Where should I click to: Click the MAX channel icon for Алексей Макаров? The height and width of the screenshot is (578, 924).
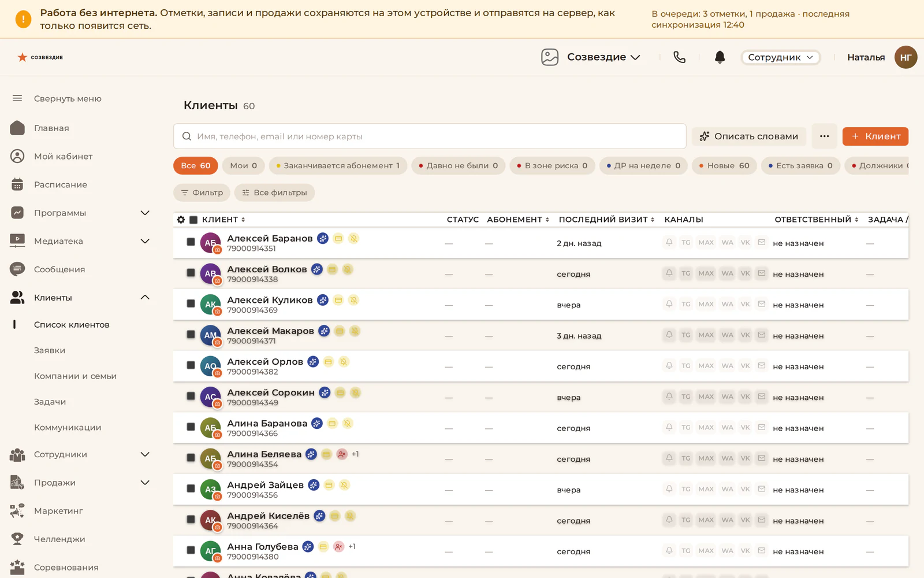pyautogui.click(x=706, y=335)
